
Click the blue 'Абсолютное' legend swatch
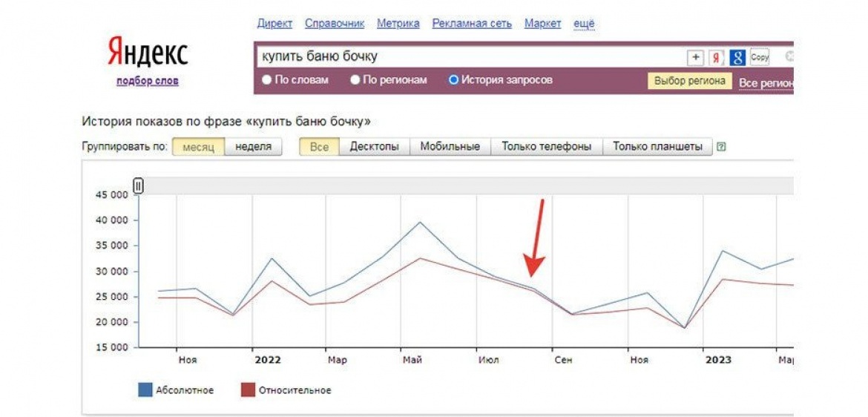[x=145, y=390]
